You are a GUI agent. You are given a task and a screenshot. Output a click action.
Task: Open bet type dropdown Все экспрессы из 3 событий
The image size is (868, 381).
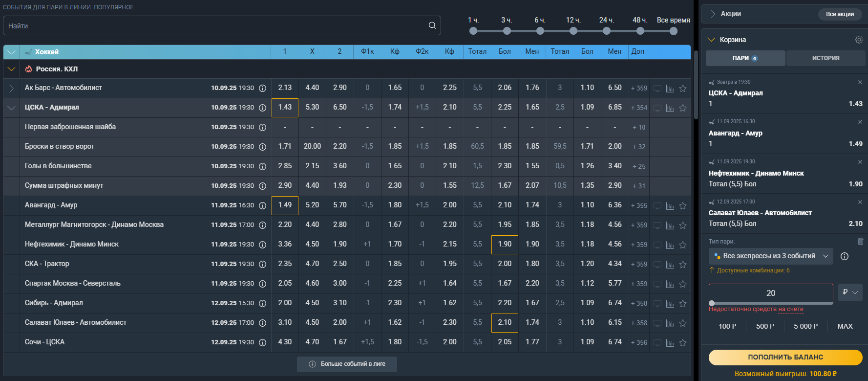click(x=771, y=256)
